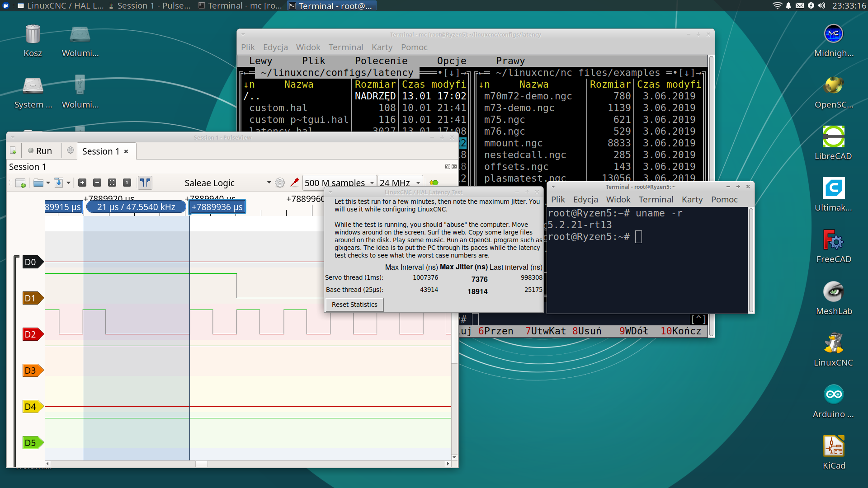This screenshot has width=868, height=488.
Task: Zoom to fit PulseView trace
Action: (x=112, y=183)
